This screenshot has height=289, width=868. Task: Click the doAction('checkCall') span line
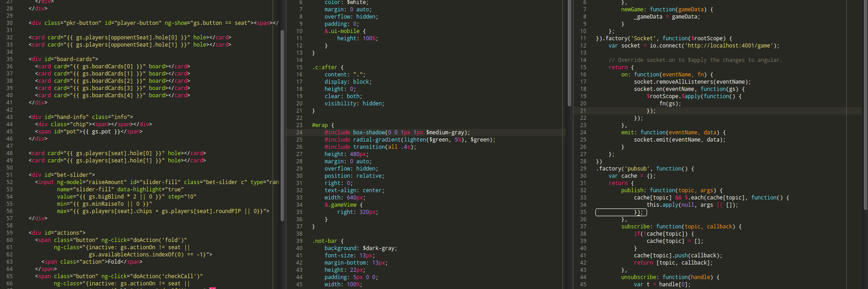(x=119, y=276)
